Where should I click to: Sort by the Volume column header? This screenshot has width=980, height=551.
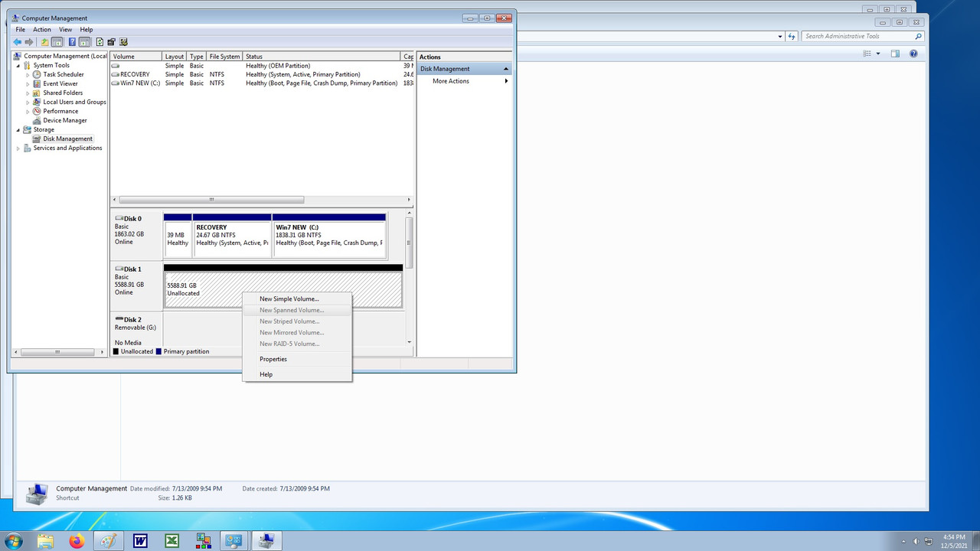coord(136,57)
